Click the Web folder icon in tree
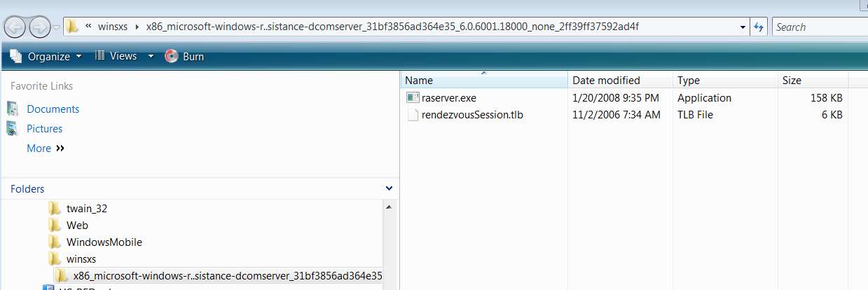The height and width of the screenshot is (290, 868). (55, 225)
